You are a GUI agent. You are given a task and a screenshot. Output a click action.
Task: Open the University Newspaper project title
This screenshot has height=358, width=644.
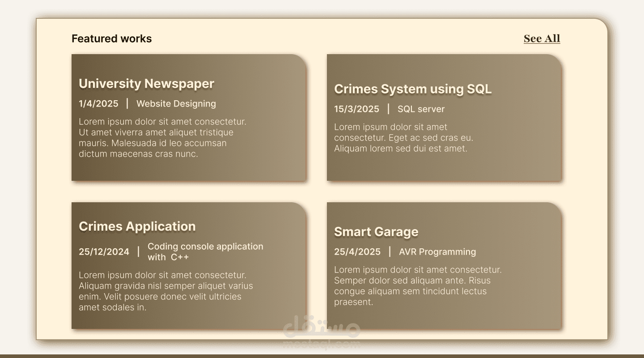146,84
